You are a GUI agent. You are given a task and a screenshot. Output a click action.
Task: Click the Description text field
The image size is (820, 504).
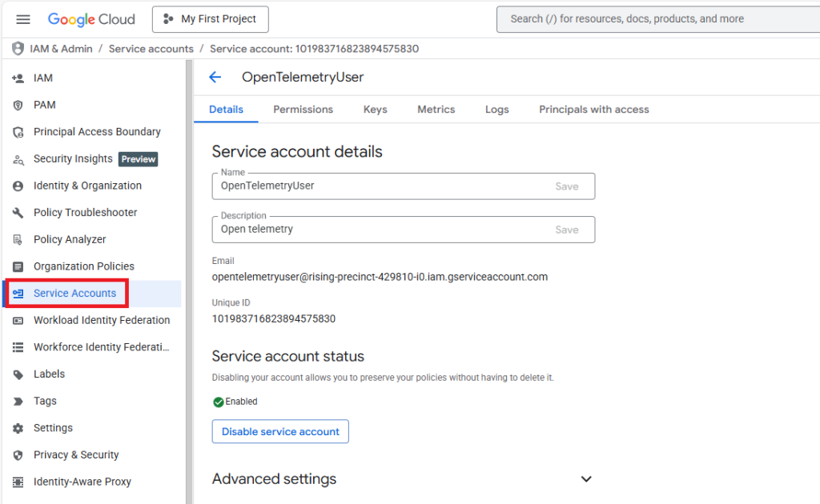tap(380, 230)
